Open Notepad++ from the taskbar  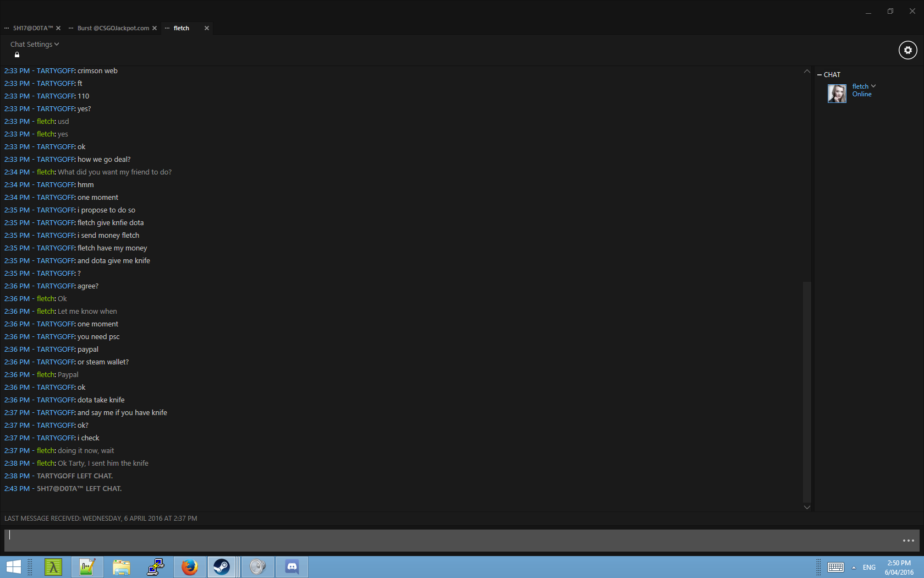pyautogui.click(x=87, y=566)
